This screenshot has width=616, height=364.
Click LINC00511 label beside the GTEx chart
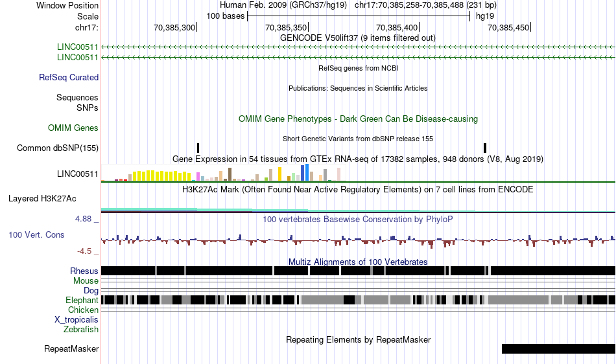click(x=77, y=174)
